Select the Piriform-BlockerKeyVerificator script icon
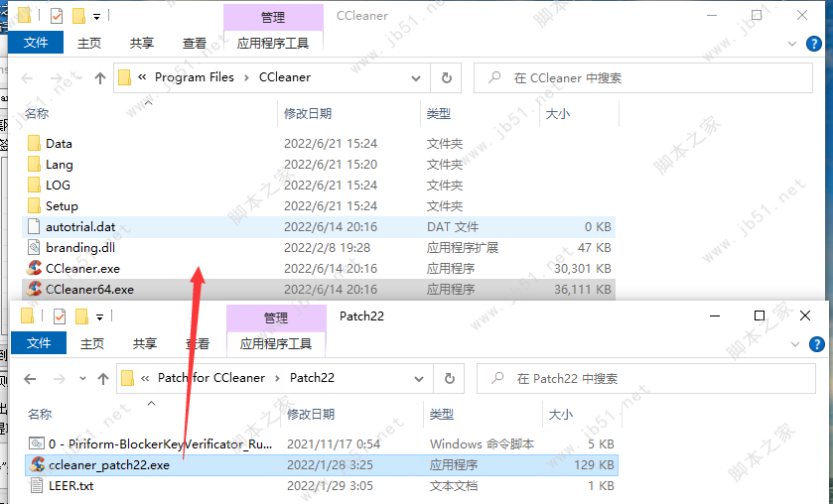 click(37, 443)
